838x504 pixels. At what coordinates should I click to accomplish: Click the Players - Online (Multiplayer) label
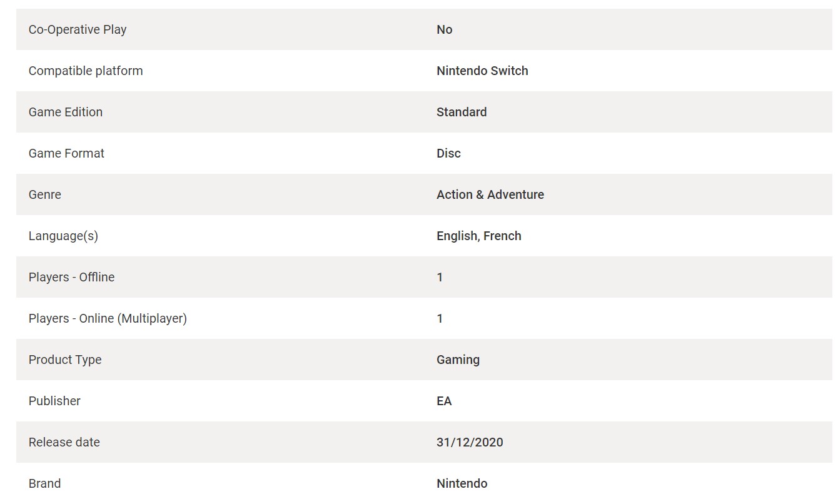pyautogui.click(x=108, y=318)
